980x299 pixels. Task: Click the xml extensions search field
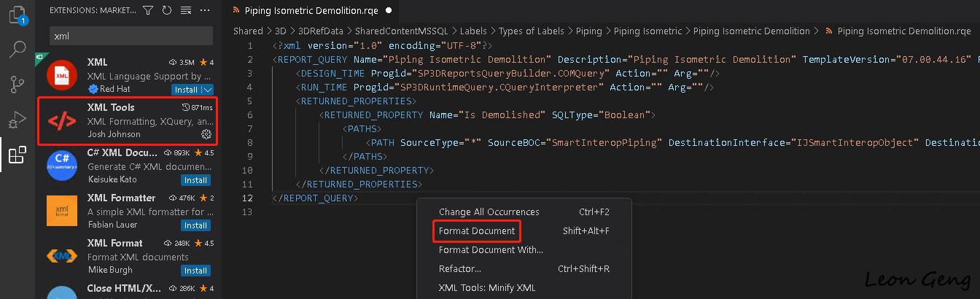tap(131, 35)
